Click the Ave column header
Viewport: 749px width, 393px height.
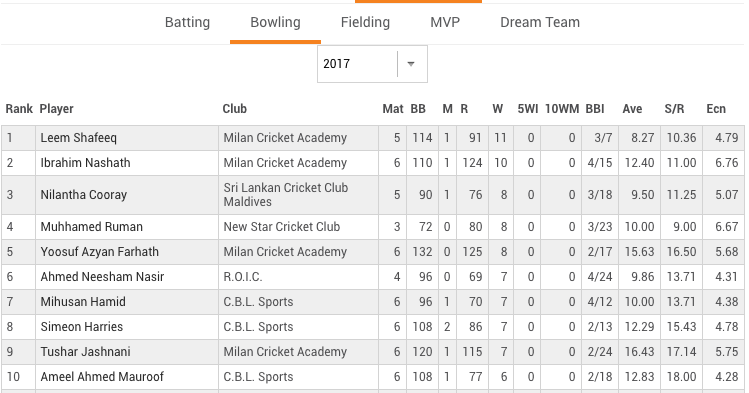[632, 109]
